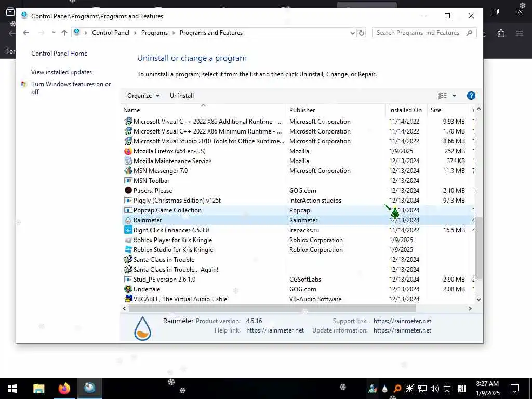Click the volume speaker icon in system tray
The height and width of the screenshot is (399, 532).
click(434, 389)
